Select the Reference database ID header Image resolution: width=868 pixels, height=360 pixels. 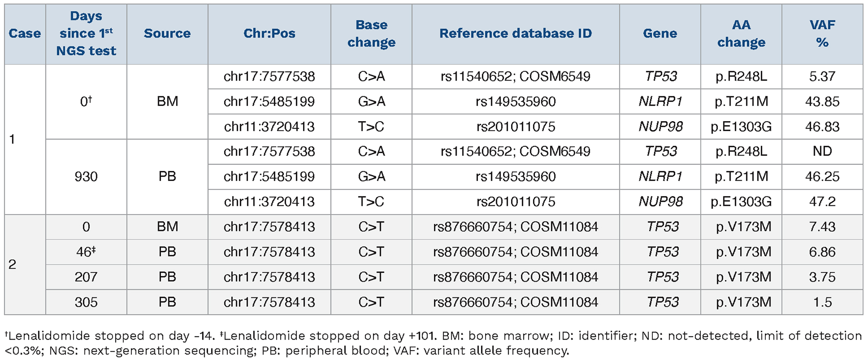click(515, 34)
